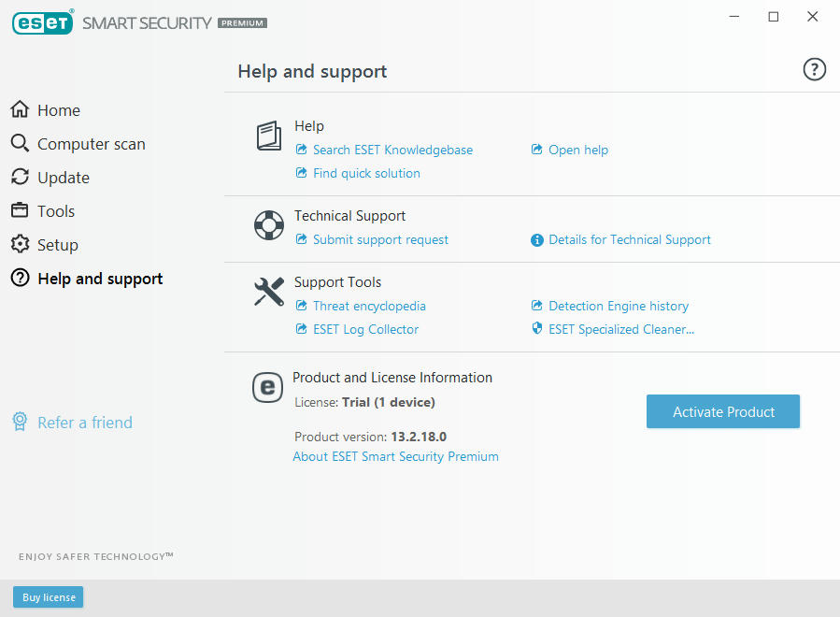Viewport: 840px width, 617px height.
Task: Click the Refer a friend ribbon icon
Action: (20, 422)
